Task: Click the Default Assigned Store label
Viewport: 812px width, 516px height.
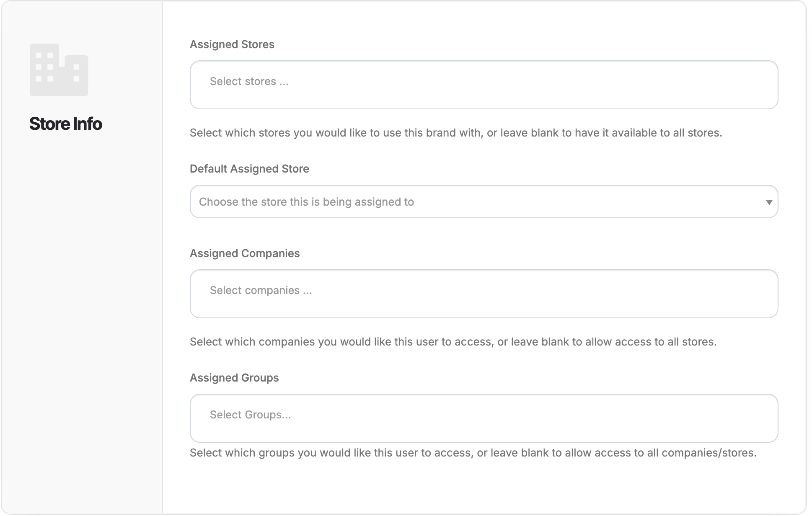Action: point(249,169)
